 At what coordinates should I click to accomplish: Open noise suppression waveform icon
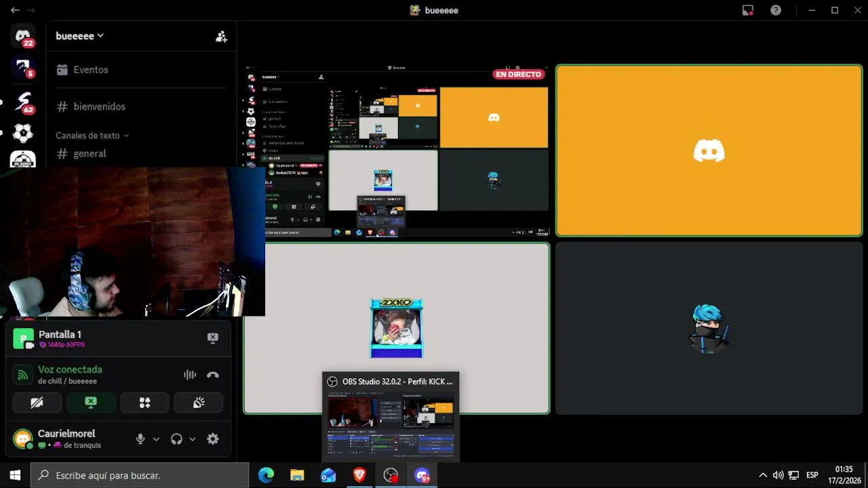click(x=190, y=375)
